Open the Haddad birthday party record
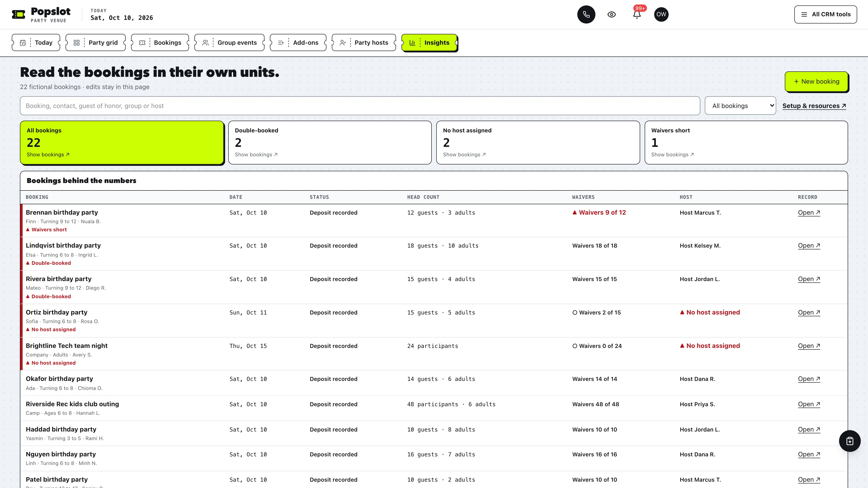This screenshot has height=488, width=868. click(x=809, y=429)
